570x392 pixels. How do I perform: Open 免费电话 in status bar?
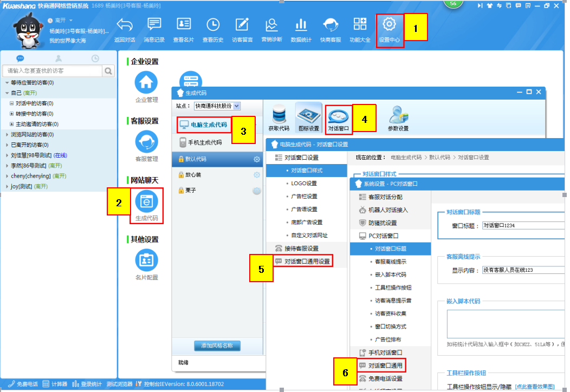[23, 384]
